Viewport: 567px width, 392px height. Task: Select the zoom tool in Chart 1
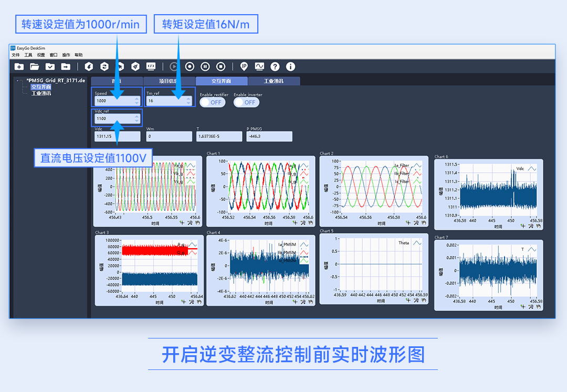303,223
